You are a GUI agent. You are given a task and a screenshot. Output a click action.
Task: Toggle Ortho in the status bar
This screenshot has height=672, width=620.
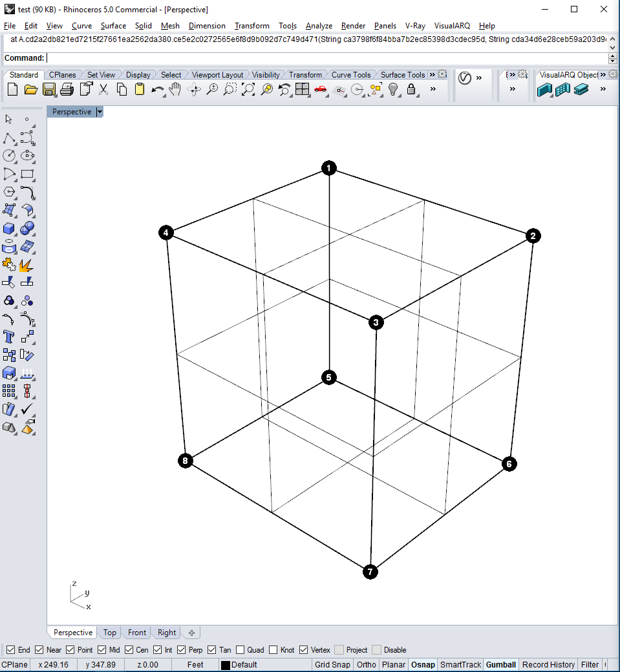point(366,665)
